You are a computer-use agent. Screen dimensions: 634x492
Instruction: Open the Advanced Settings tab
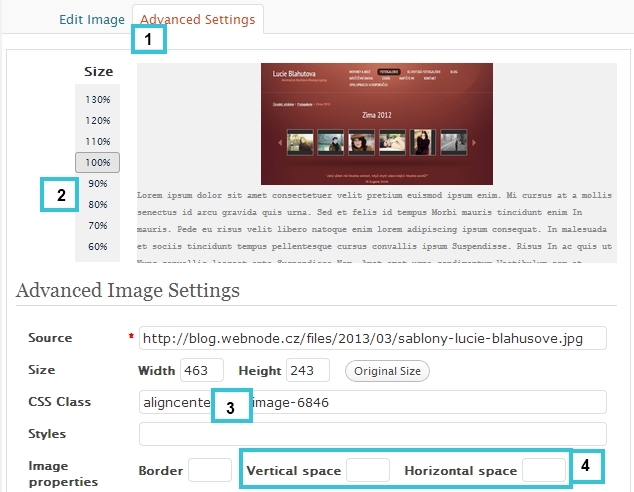pos(198,19)
